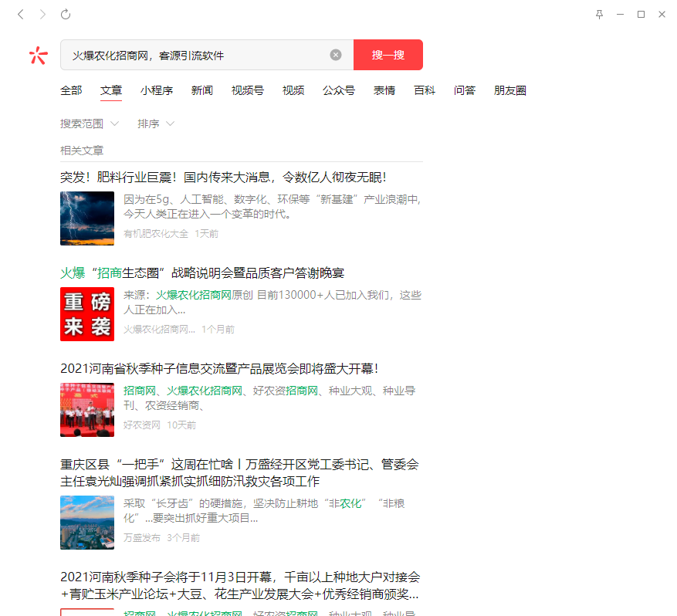Go back with the left arrow
This screenshot has height=616, width=677.
20,15
